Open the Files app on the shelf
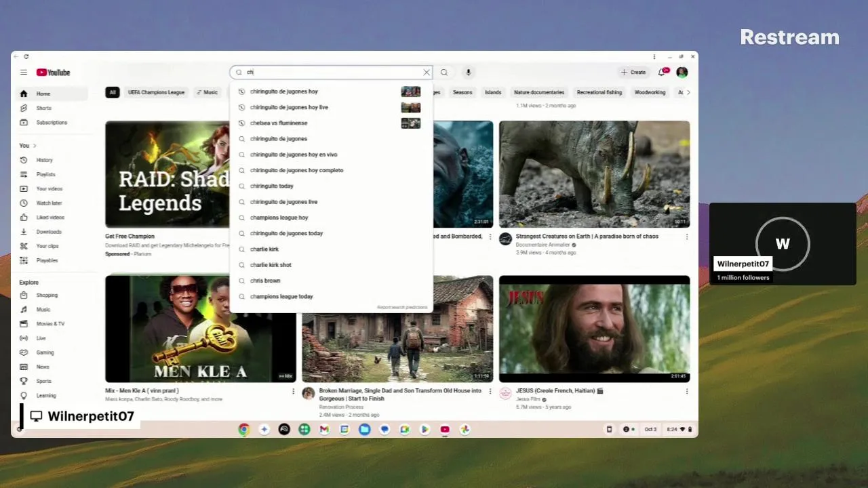 [364, 429]
